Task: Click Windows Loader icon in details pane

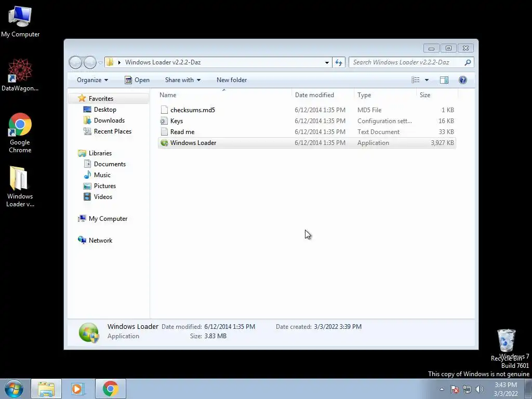Action: pos(88,332)
